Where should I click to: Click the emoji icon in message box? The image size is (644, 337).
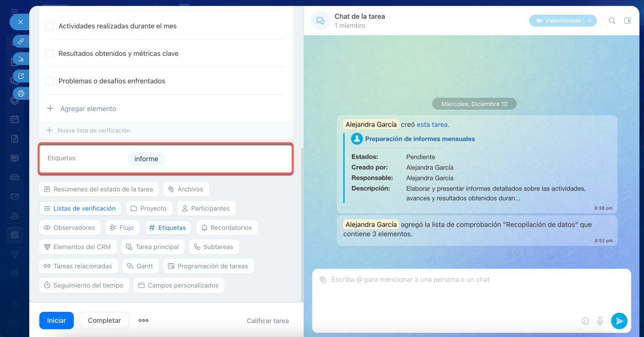[585, 321]
